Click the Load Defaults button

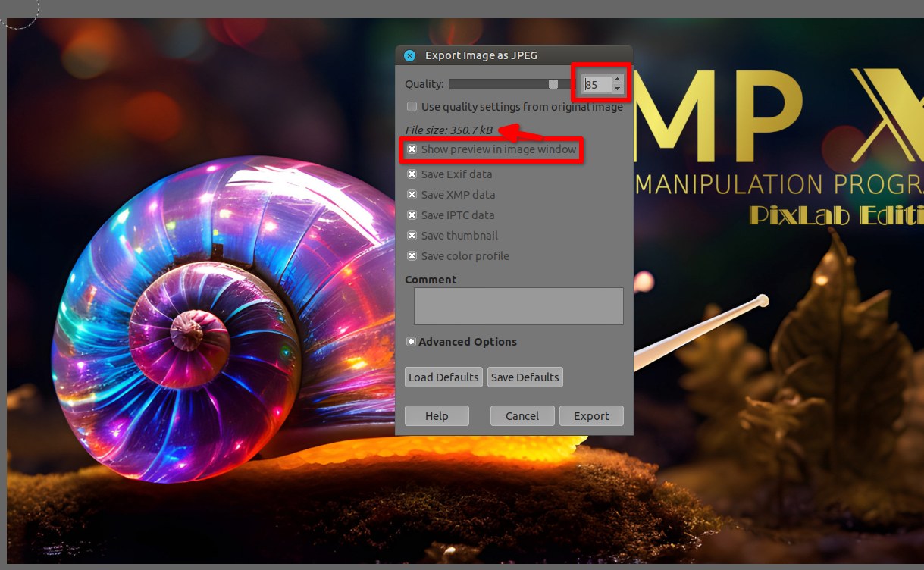point(443,377)
